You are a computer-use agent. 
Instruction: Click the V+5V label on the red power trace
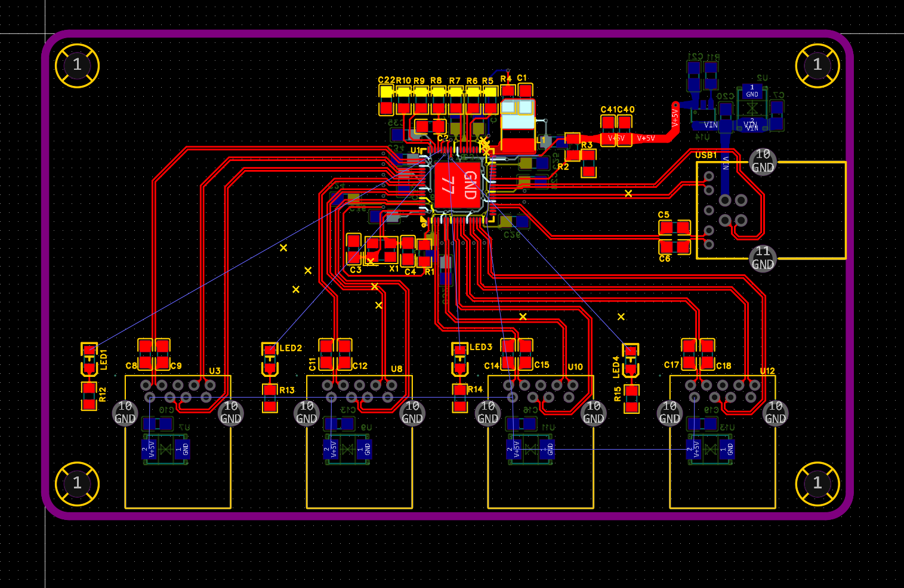(646, 138)
